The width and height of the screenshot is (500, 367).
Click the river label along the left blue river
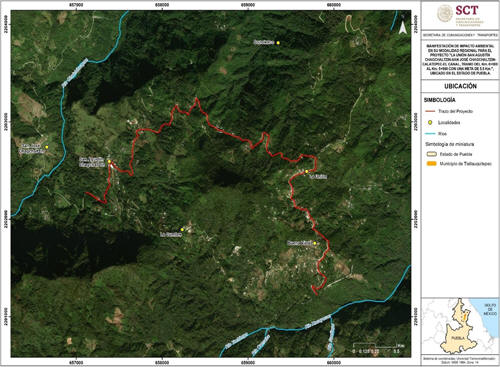pos(75,72)
